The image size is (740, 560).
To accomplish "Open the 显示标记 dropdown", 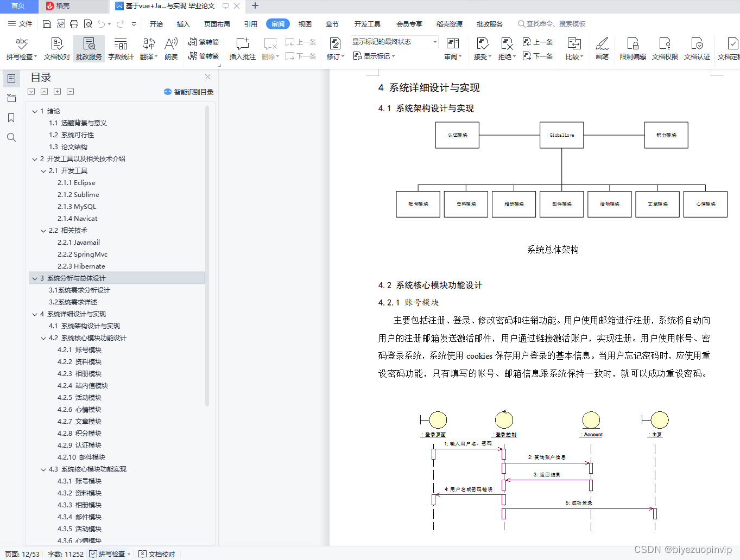I will coord(374,56).
